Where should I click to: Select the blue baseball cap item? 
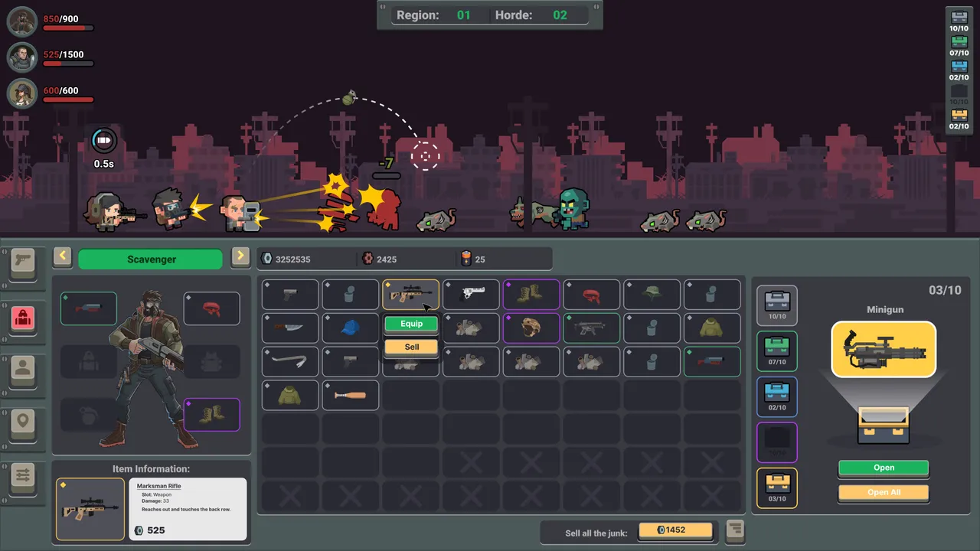(351, 328)
